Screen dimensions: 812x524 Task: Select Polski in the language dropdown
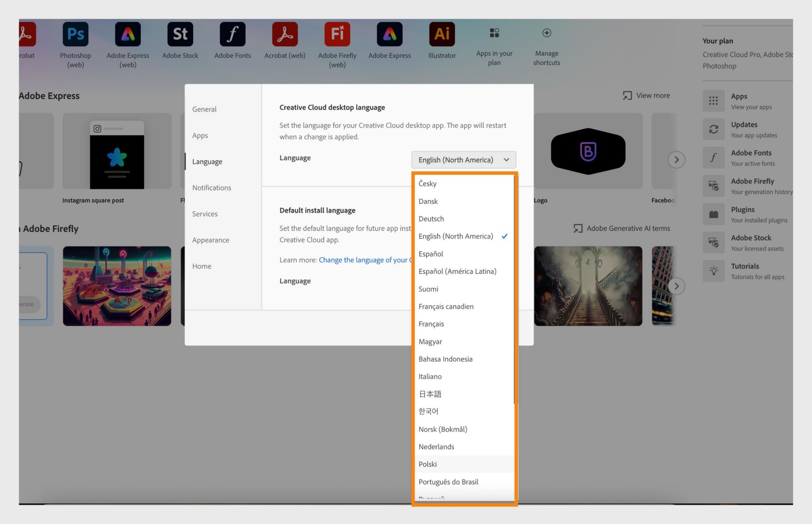[428, 464]
